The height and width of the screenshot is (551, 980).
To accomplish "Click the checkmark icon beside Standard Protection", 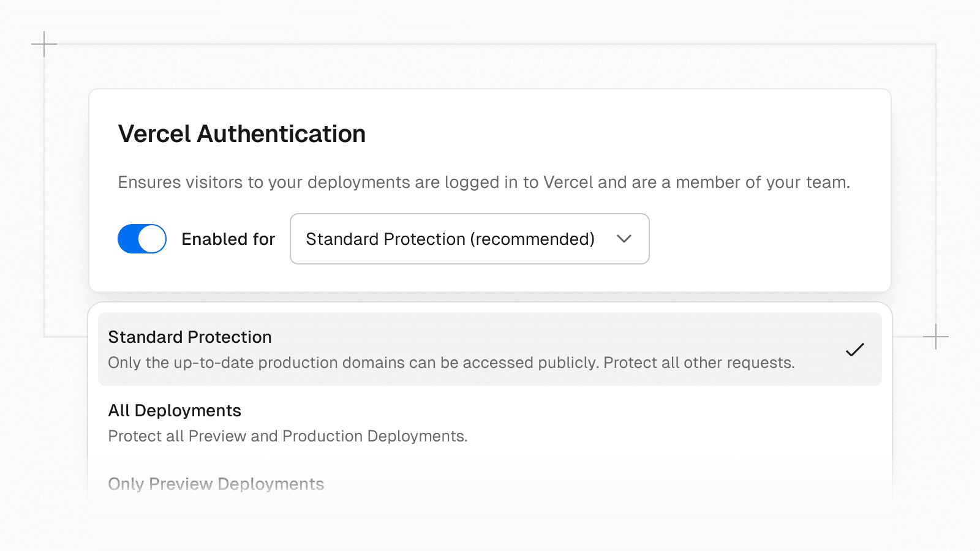I will [x=854, y=350].
